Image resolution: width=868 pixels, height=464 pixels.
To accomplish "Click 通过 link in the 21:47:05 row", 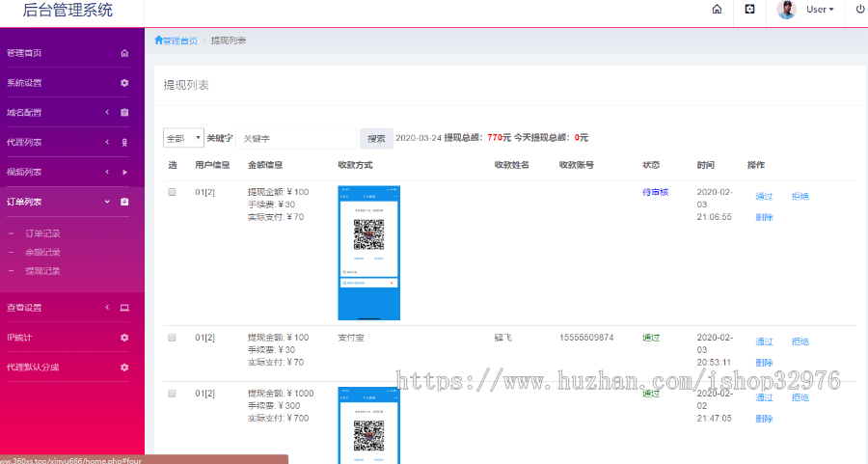I will pos(764,397).
